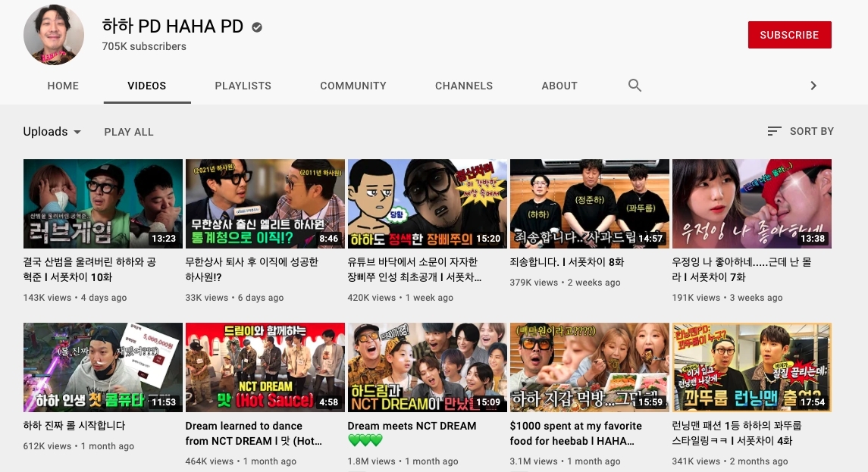Open the Playlists tab
This screenshot has width=868, height=472.
point(243,86)
